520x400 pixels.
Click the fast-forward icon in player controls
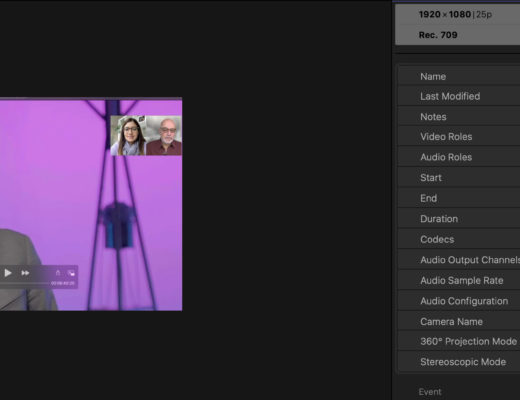[x=25, y=273]
